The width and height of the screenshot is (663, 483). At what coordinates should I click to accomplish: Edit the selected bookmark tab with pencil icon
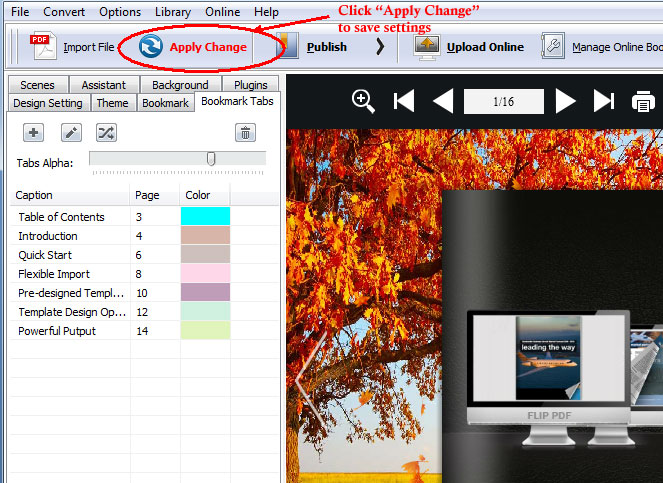tap(71, 133)
